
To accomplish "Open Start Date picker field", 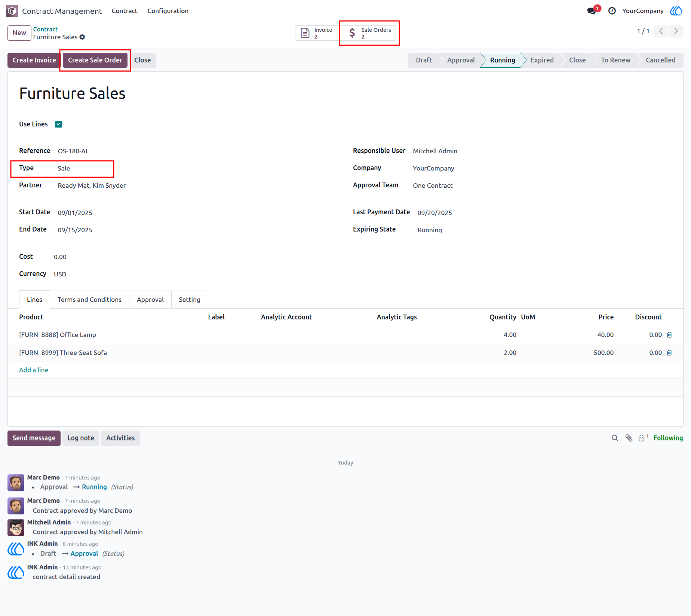I will 75,213.
